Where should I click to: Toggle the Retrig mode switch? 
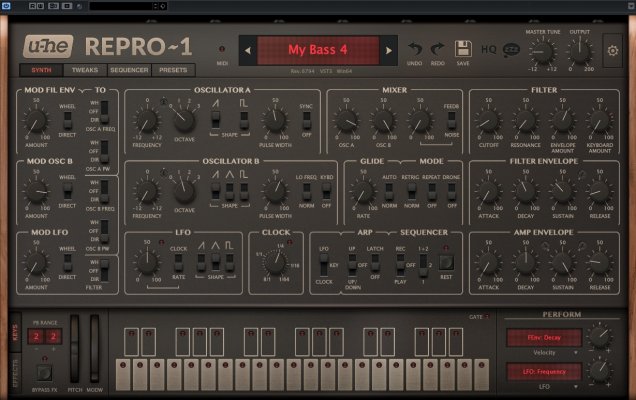coord(411,191)
